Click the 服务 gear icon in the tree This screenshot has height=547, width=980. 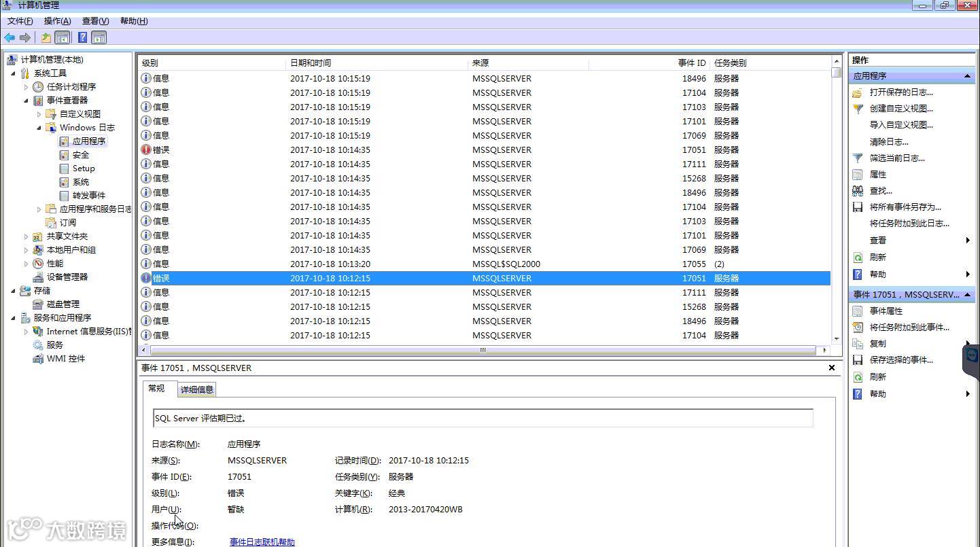[x=39, y=345]
